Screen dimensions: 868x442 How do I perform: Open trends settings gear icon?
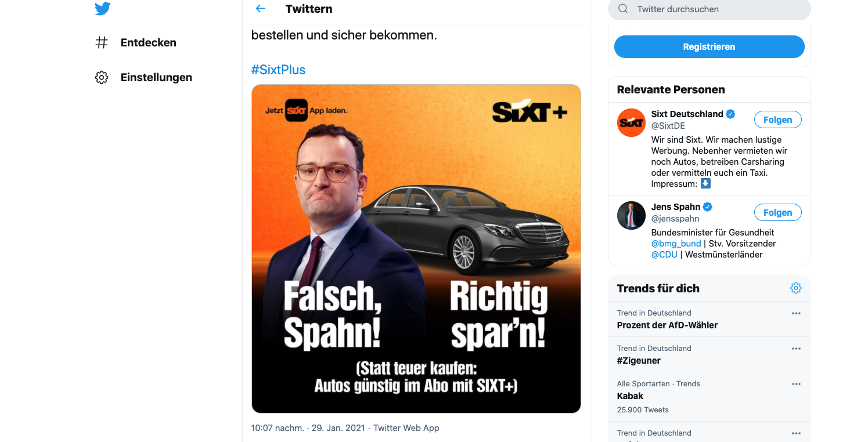click(x=795, y=288)
